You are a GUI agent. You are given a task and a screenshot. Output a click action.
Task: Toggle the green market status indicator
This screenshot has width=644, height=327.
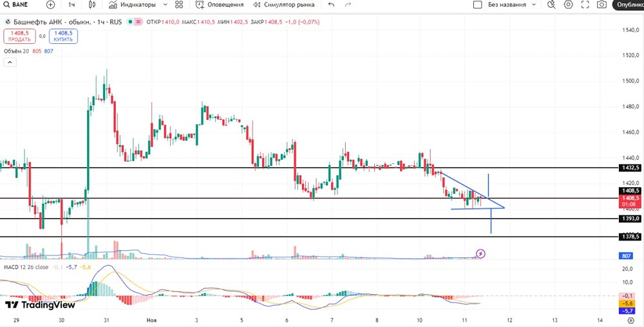[130, 22]
